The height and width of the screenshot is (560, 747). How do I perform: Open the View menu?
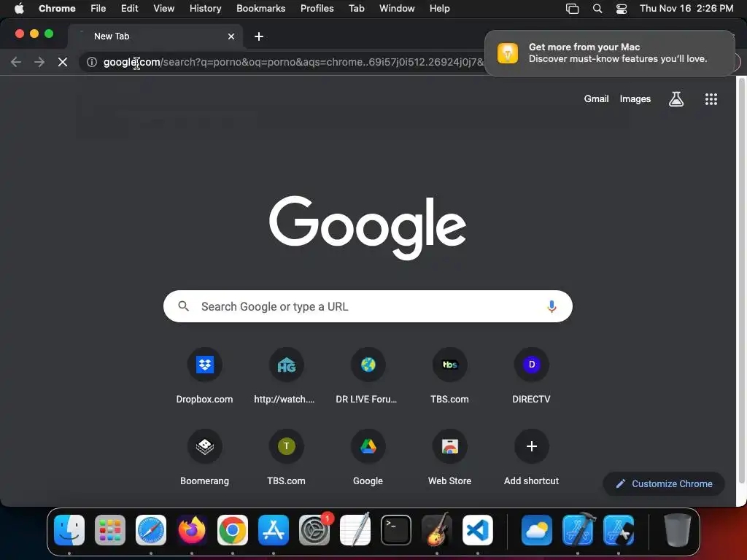[x=163, y=8]
